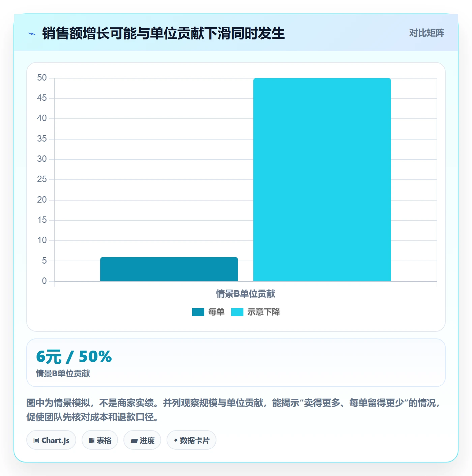The image size is (472, 476).
Task: Click the diamond icon on the 数据卡片 chip
Action: tap(176, 440)
